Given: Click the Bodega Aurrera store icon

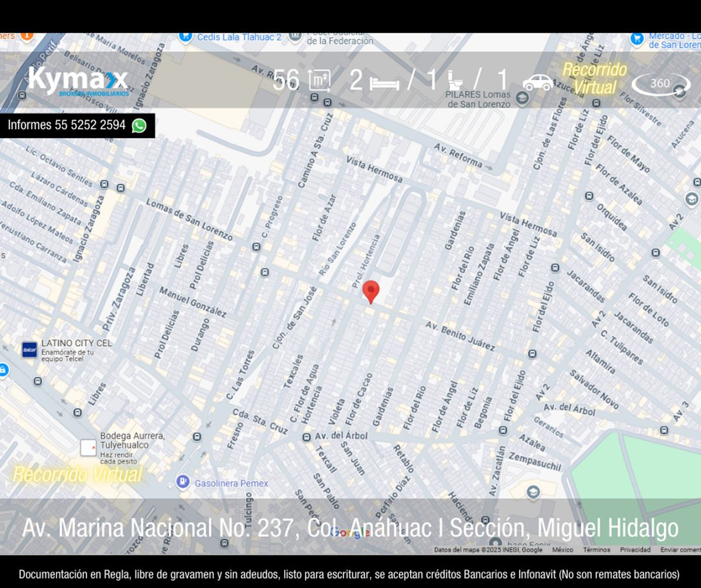Looking at the screenshot, I should click(x=88, y=448).
